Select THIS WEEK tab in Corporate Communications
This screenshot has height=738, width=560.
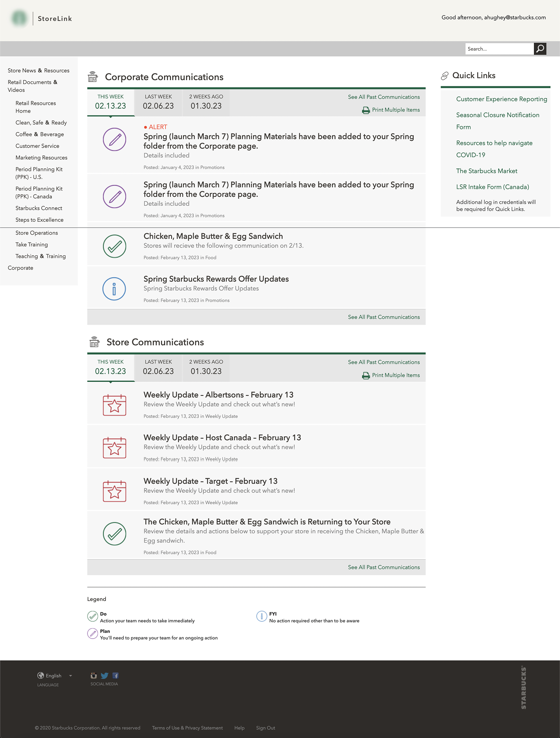(x=111, y=103)
